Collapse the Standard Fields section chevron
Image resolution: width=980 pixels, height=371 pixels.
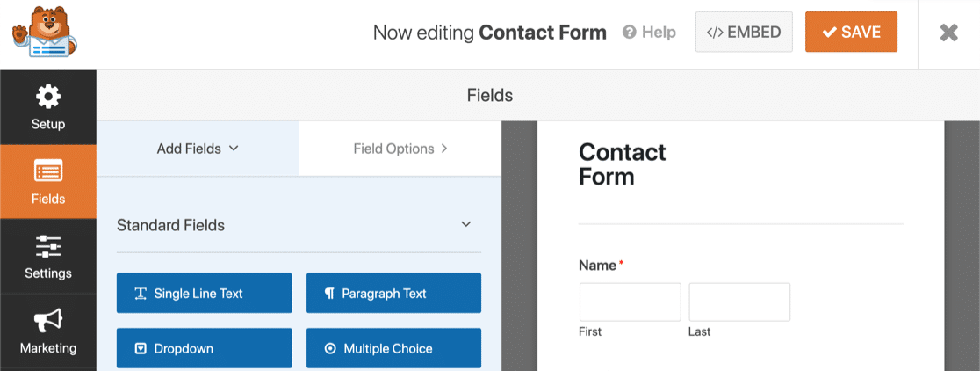pyautogui.click(x=465, y=224)
